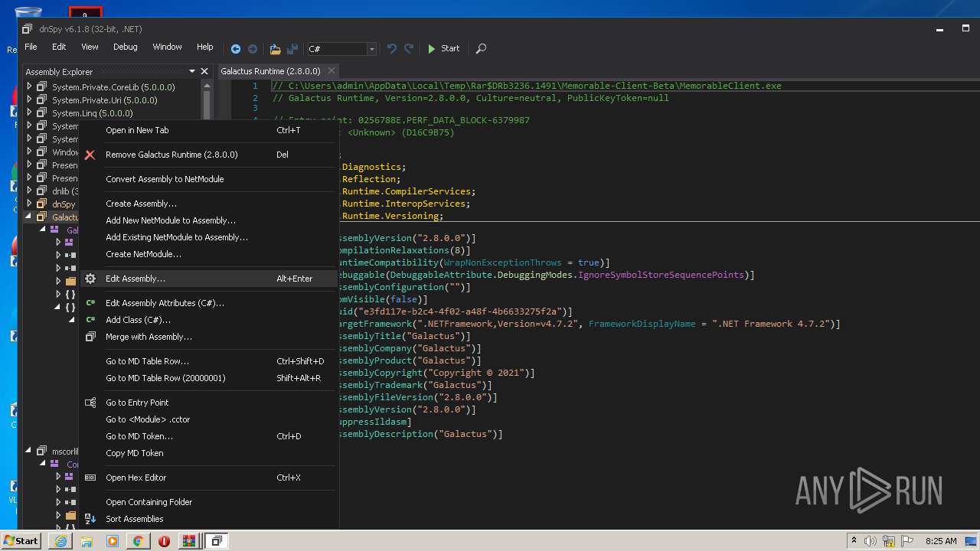Choose Open in New Tab
Image resolution: width=980 pixels, height=551 pixels.
tap(209, 130)
